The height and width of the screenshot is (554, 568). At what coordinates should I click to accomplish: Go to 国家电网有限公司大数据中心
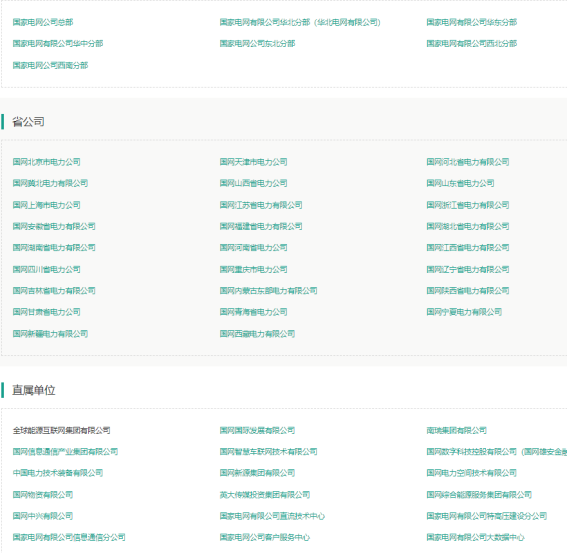tap(475, 537)
